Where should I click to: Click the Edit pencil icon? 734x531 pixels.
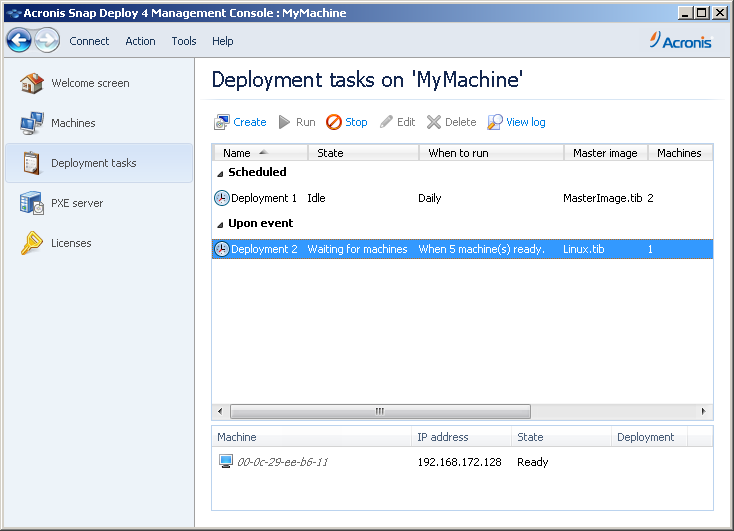coord(386,122)
